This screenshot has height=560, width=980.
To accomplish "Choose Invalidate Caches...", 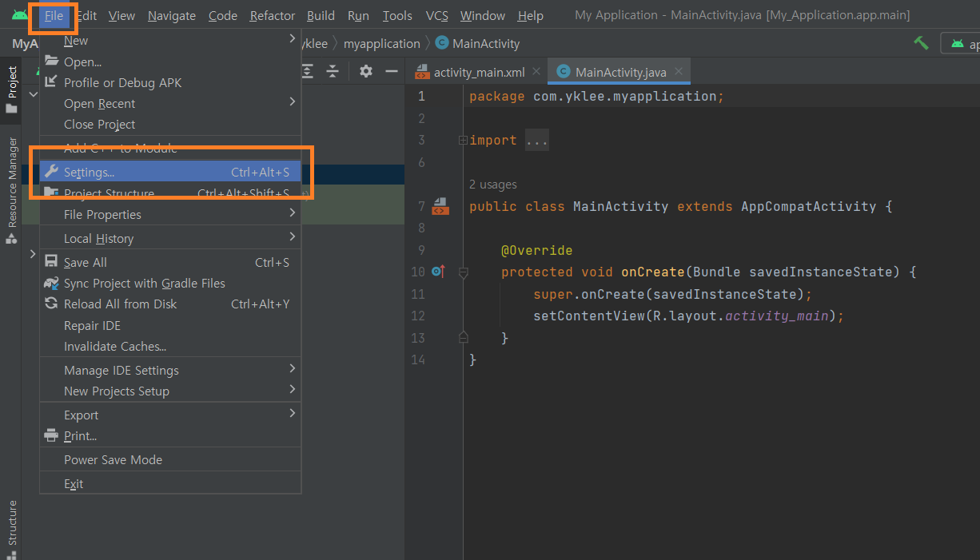I will (170, 347).
